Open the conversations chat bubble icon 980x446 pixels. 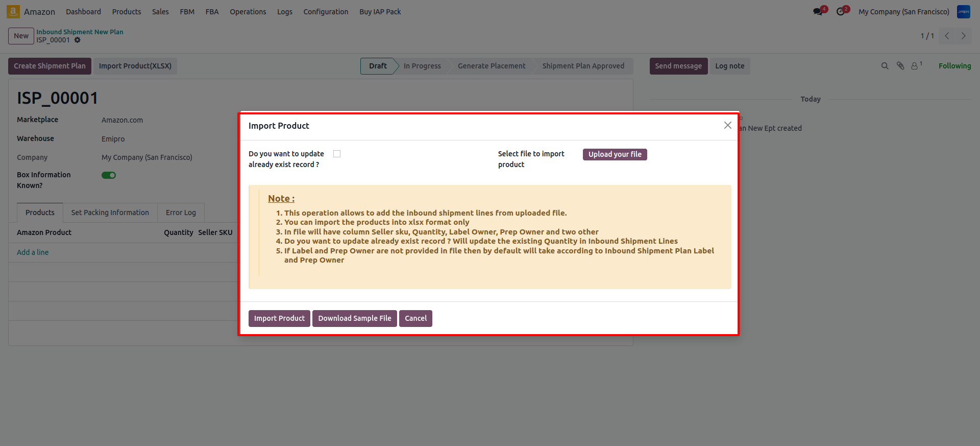818,12
